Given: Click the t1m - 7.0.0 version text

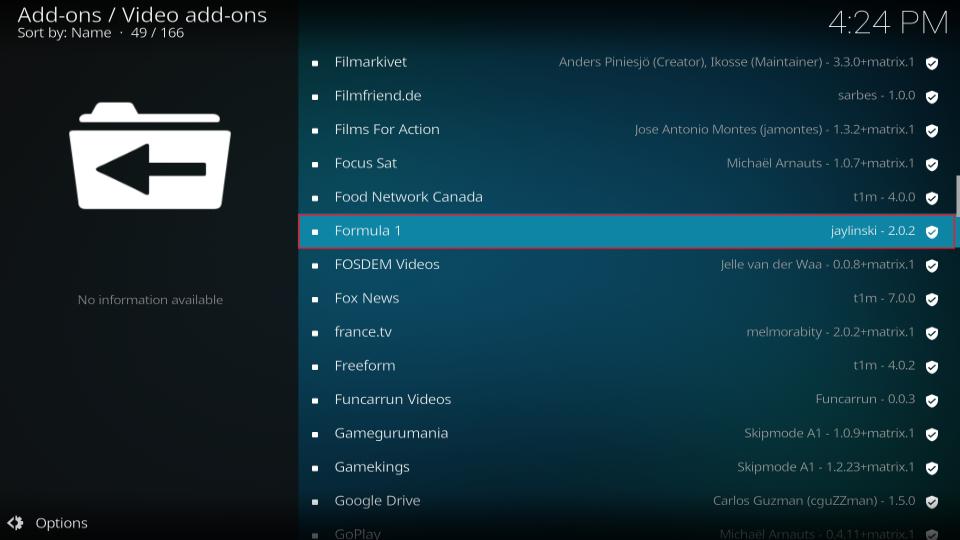Looking at the screenshot, I should coord(884,298).
